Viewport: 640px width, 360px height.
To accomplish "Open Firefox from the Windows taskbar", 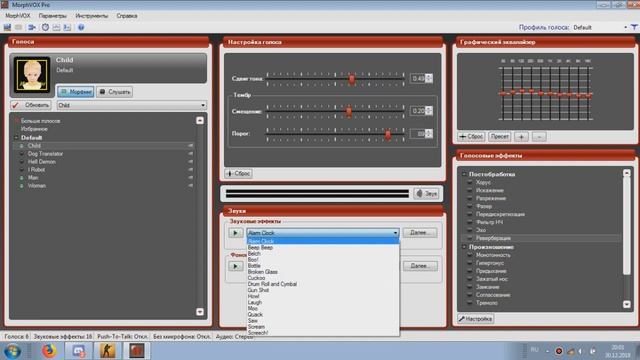I will (49, 351).
